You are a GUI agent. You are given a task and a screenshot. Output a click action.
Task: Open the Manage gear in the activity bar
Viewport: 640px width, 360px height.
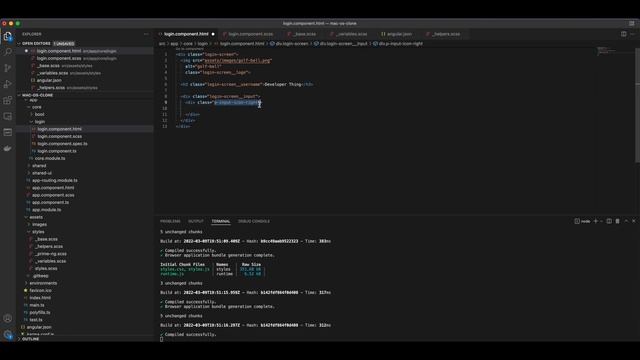click(7, 335)
